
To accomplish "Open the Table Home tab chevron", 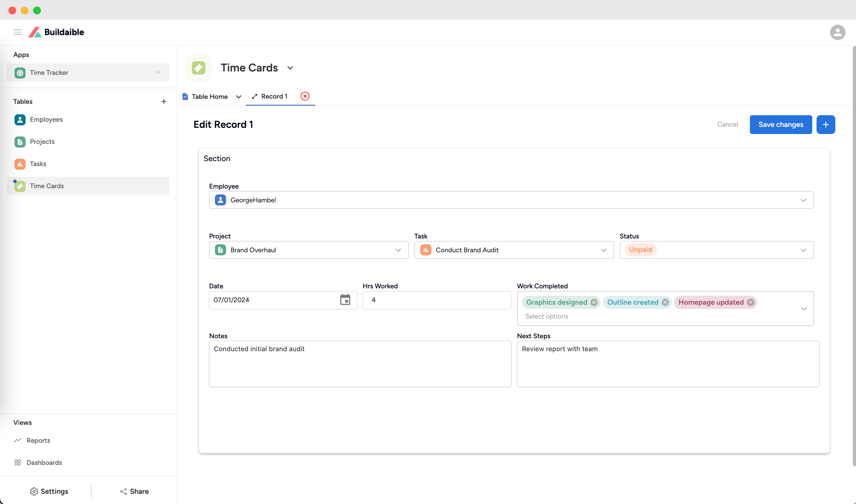I will coord(239,97).
